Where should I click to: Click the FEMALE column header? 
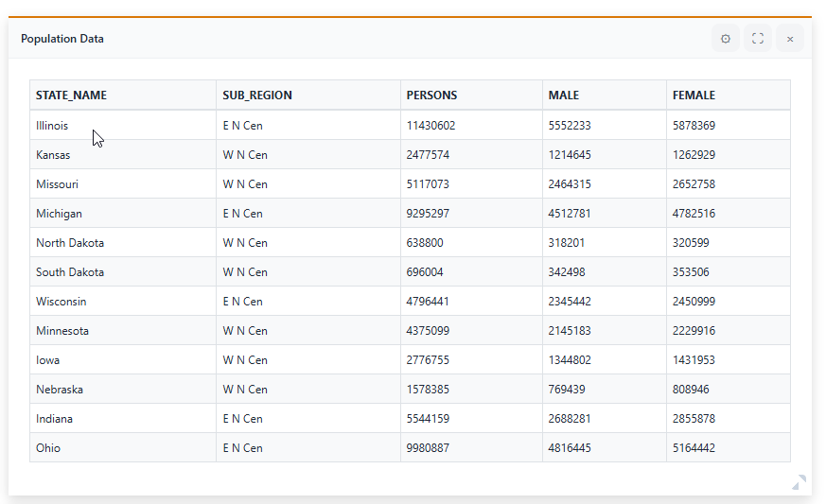(x=694, y=96)
